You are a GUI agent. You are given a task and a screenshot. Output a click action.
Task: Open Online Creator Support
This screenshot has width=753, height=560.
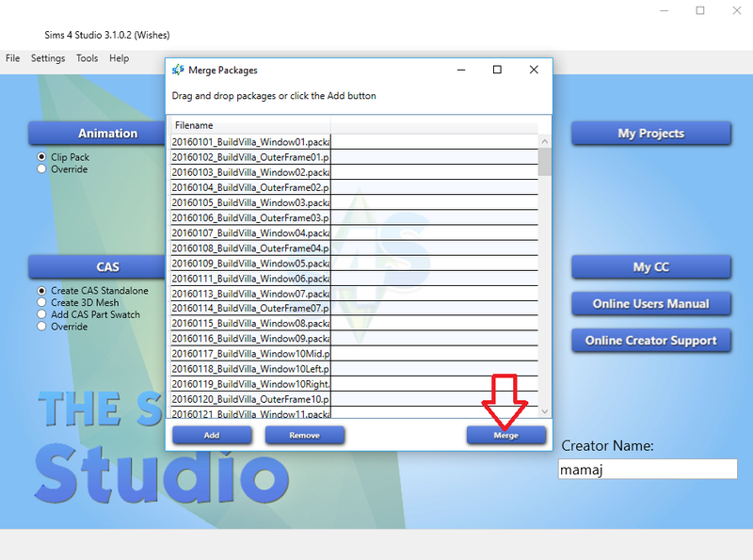pos(651,341)
